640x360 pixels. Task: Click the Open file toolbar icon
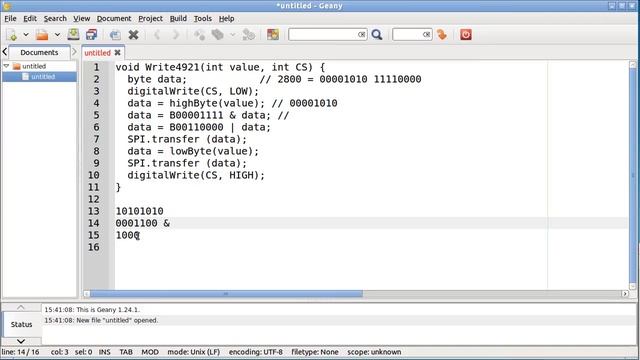pos(42,35)
